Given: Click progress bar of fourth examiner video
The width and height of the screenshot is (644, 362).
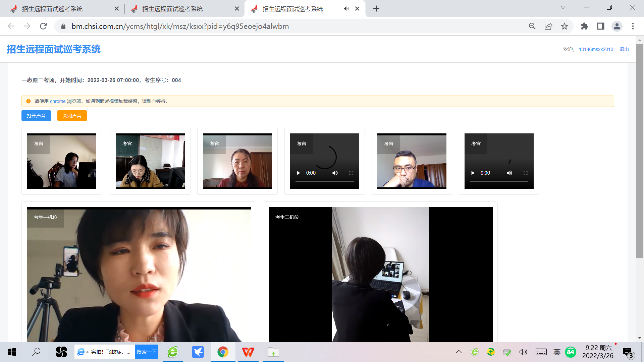Looking at the screenshot, I should pyautogui.click(x=324, y=182).
